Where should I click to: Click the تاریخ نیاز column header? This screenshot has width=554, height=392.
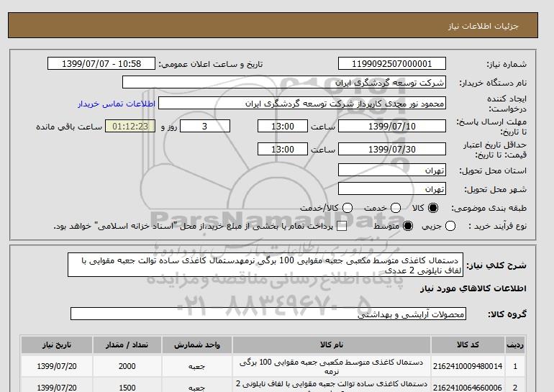click(57, 345)
